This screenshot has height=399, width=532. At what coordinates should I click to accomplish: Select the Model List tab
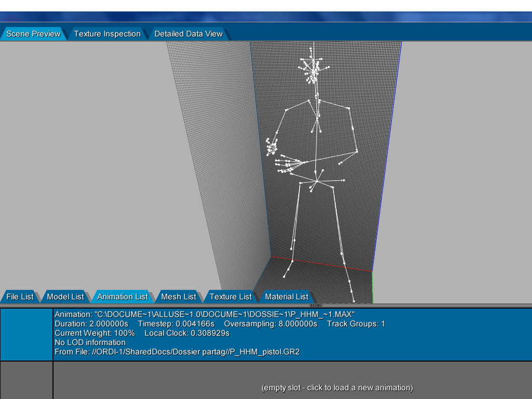pyautogui.click(x=65, y=297)
